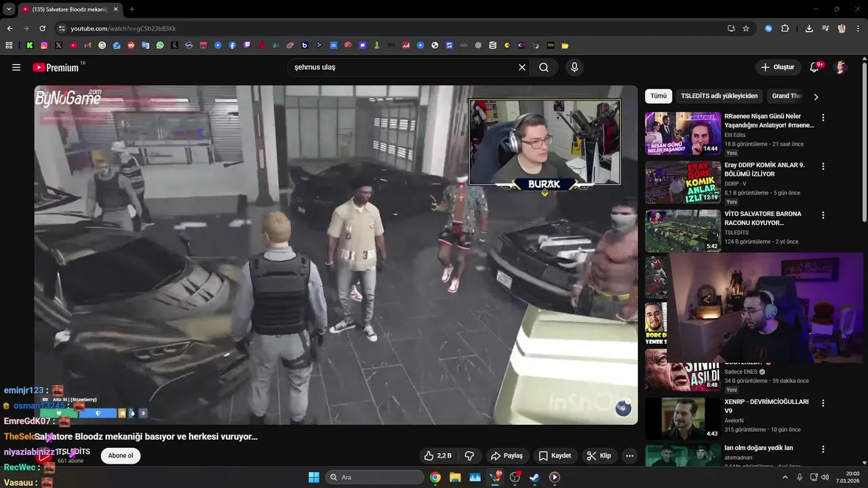This screenshot has width=868, height=488.
Task: Reload the page
Action: coord(42,28)
